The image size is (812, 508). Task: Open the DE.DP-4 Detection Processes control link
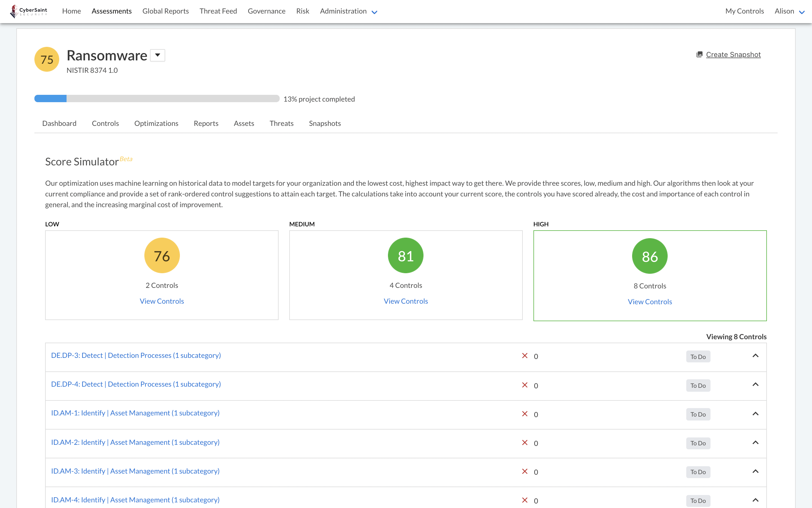(x=136, y=384)
